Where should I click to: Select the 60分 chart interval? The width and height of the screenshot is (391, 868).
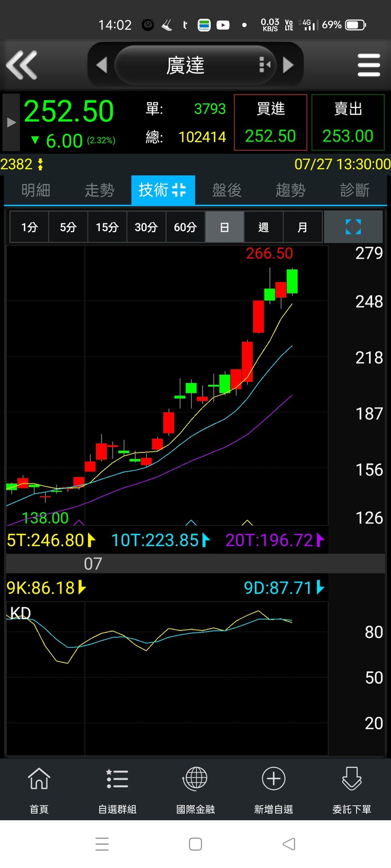click(186, 227)
